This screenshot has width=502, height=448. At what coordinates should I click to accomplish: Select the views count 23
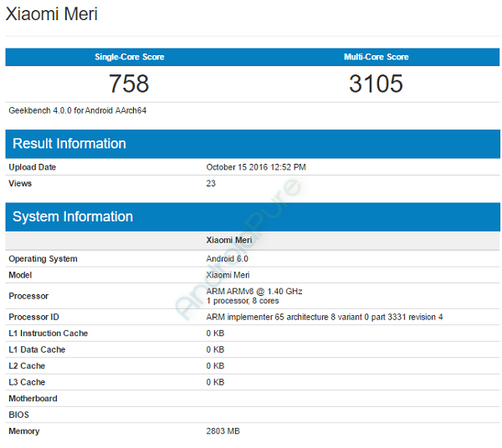pos(211,184)
